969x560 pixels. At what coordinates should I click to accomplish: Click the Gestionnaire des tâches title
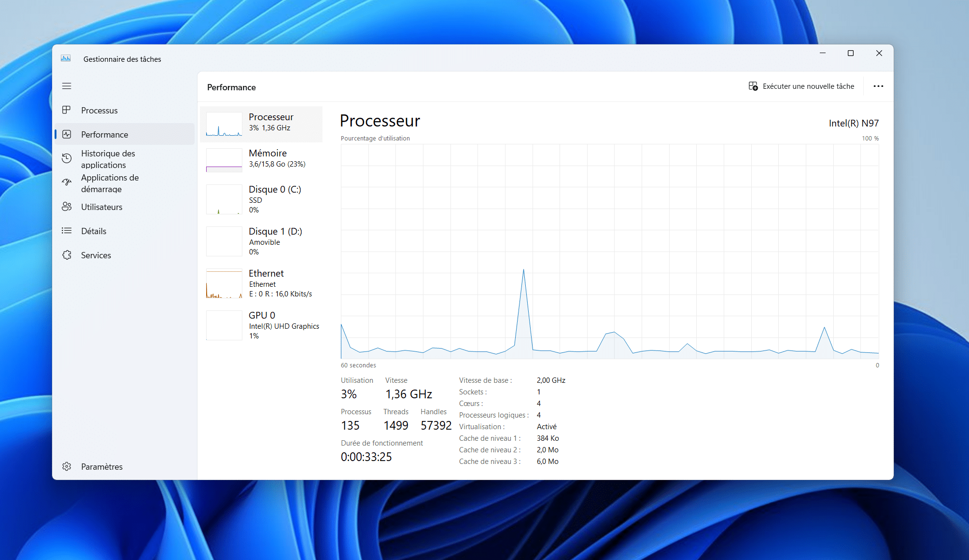[x=122, y=59]
